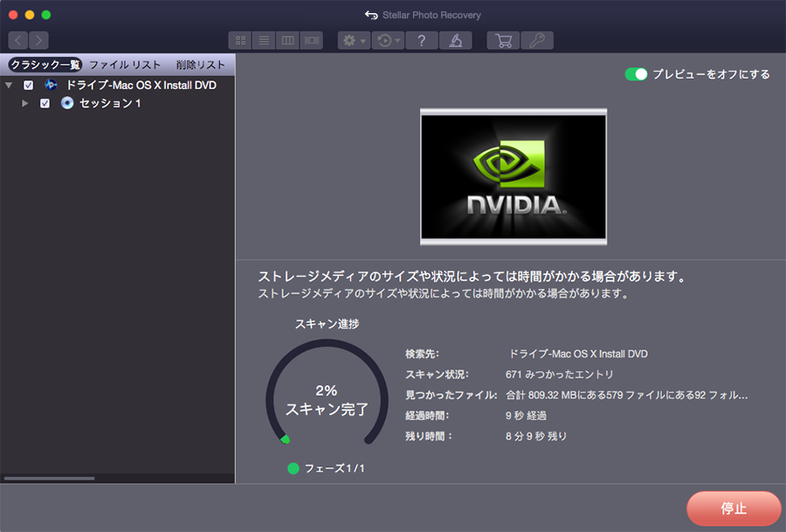This screenshot has height=532, width=786.
Task: Select the セッション 1 tree row
Action: (117, 103)
